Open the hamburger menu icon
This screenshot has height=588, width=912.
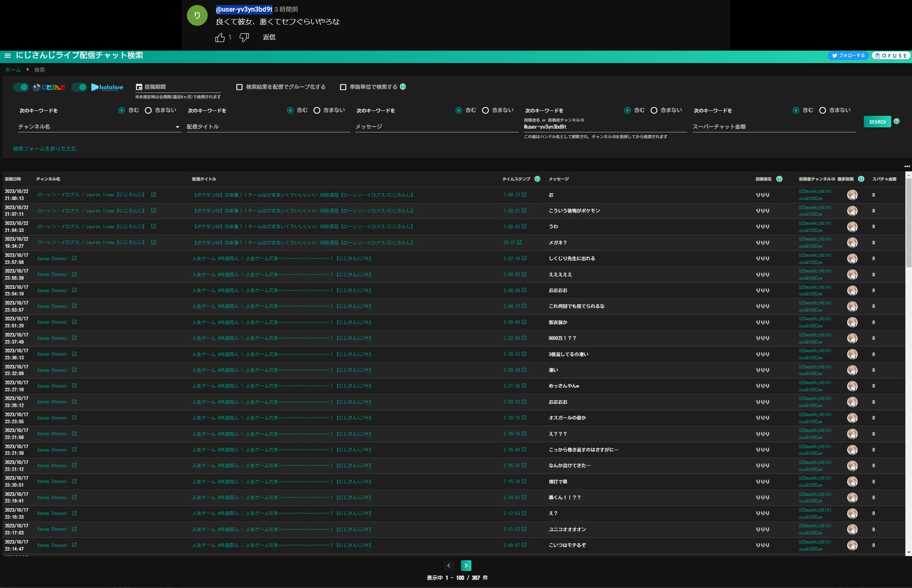(7, 56)
